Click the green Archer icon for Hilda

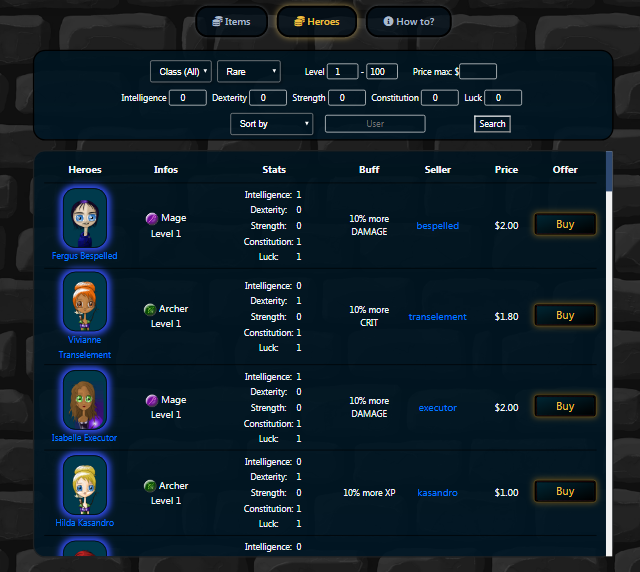(150, 486)
